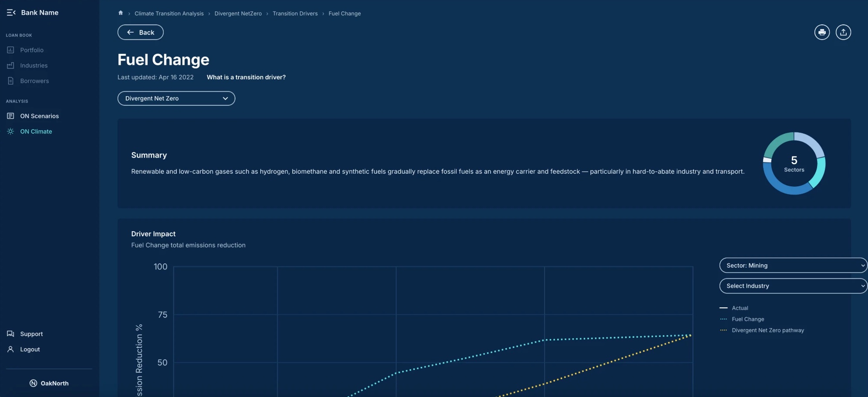Click the Borrowers document icon
Viewport: 868px width, 397px height.
[x=10, y=81]
